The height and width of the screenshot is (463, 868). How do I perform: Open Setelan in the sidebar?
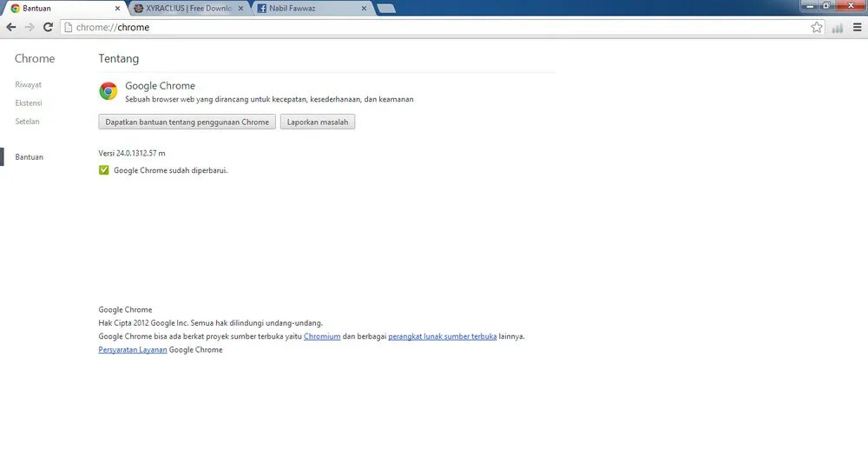27,122
